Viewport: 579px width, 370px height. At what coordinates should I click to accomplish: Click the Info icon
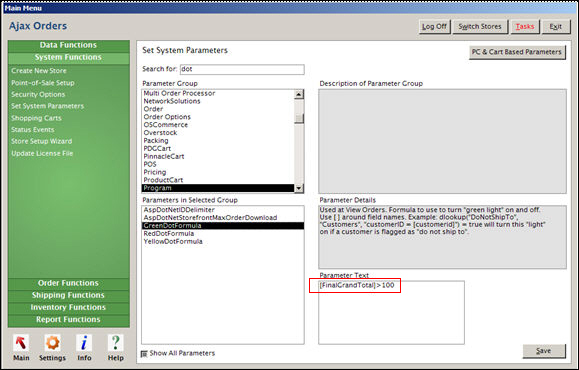[x=84, y=343]
